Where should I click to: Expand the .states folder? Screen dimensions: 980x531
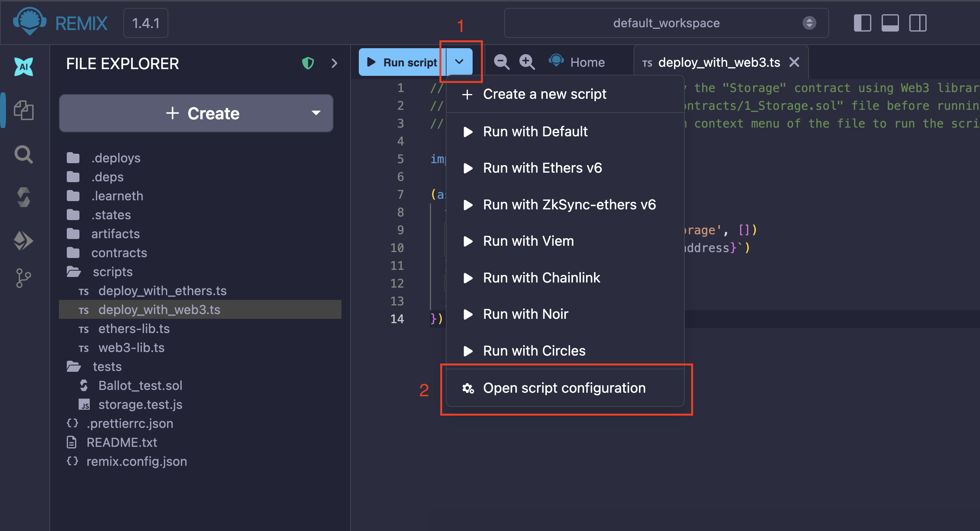tap(99, 215)
